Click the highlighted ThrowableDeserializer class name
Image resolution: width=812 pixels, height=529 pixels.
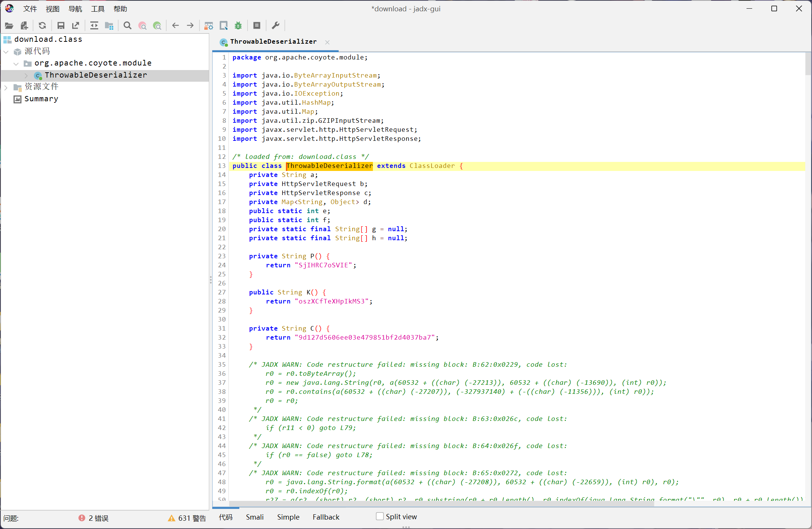point(330,166)
